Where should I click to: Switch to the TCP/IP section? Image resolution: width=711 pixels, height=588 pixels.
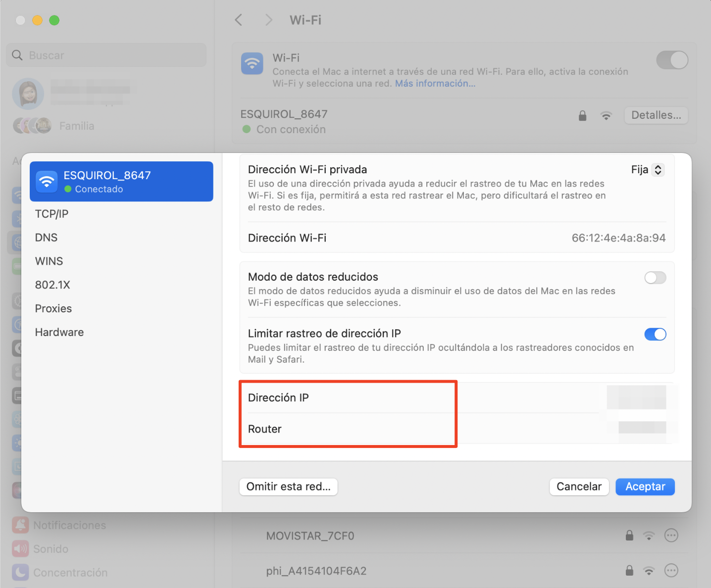coord(51,213)
